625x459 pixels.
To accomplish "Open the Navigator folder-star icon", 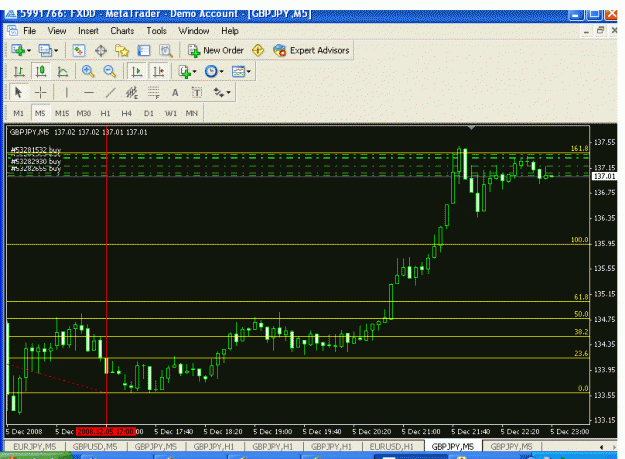I will pos(122,51).
